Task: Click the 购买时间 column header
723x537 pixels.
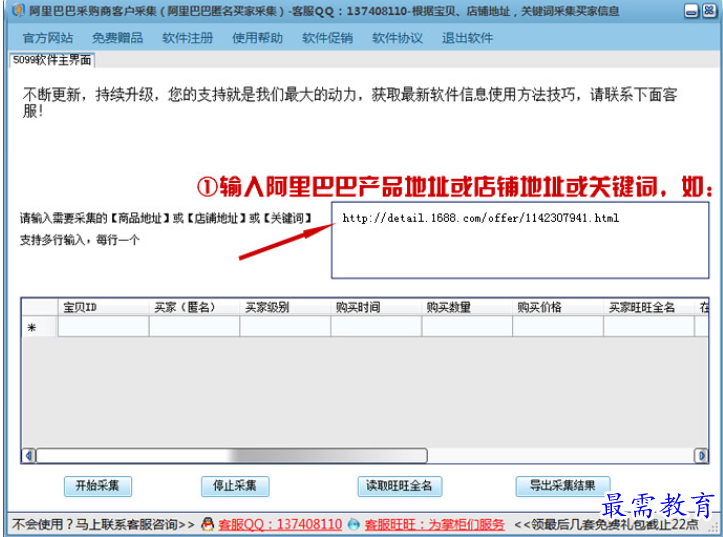Action: point(376,307)
